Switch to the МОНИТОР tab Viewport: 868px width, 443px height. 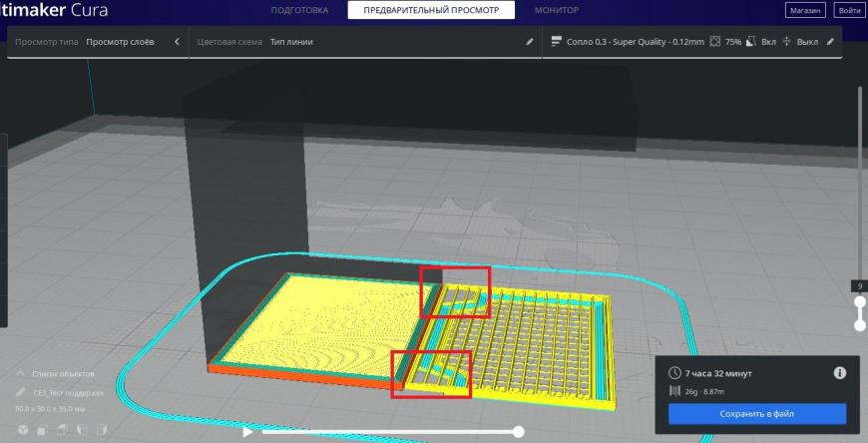557,10
